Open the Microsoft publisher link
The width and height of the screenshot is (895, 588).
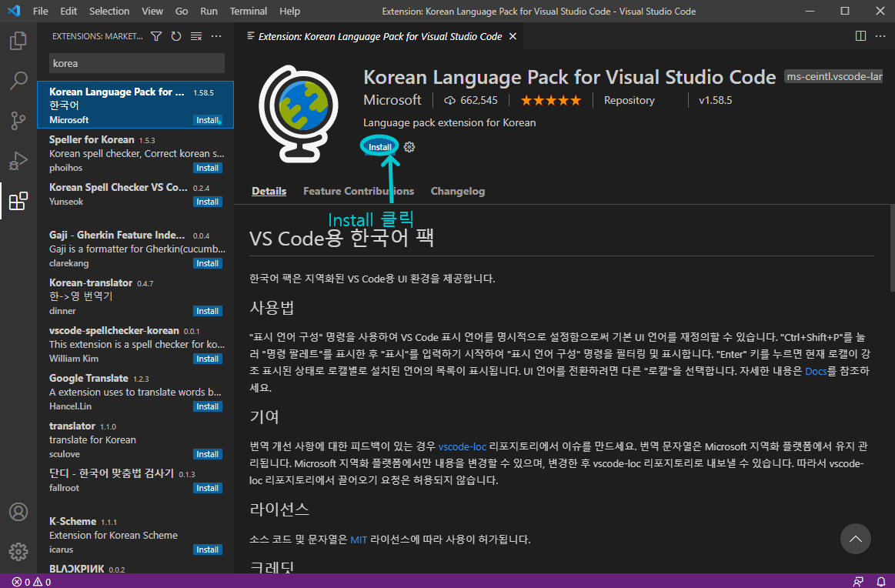[x=392, y=100]
